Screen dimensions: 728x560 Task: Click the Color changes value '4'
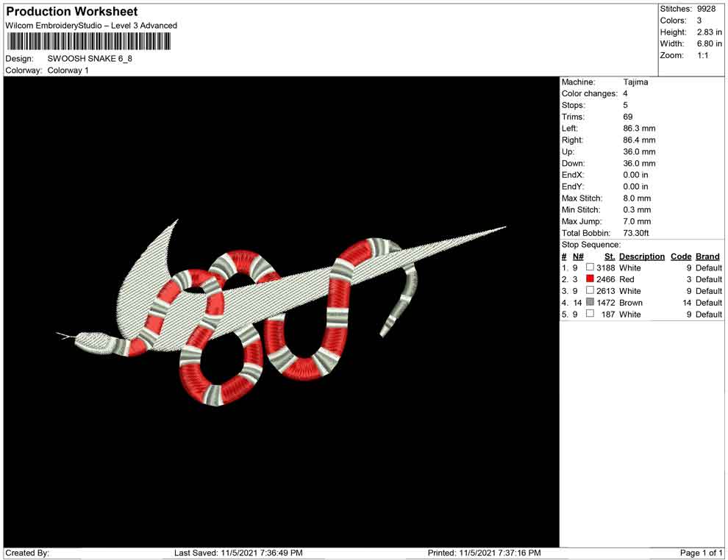point(625,94)
